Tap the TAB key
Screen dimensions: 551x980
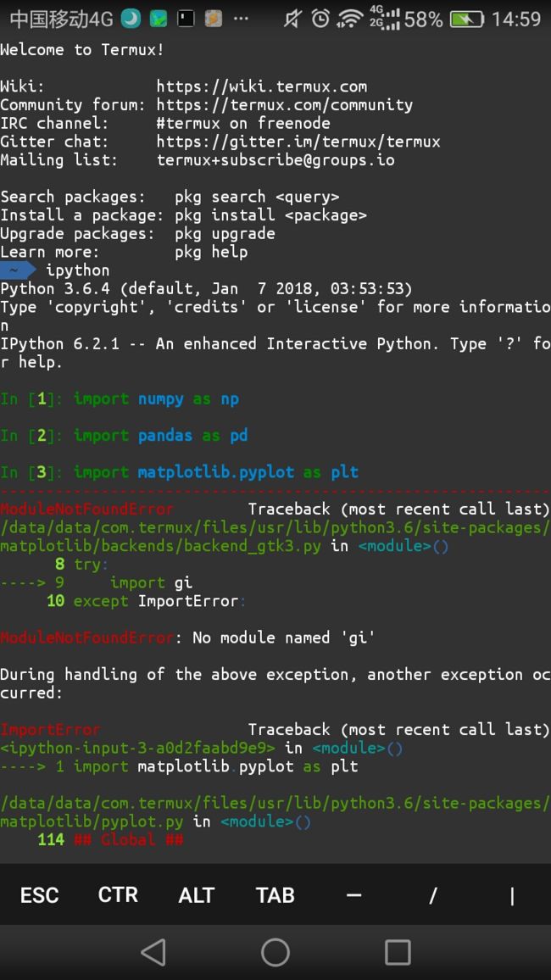[275, 895]
